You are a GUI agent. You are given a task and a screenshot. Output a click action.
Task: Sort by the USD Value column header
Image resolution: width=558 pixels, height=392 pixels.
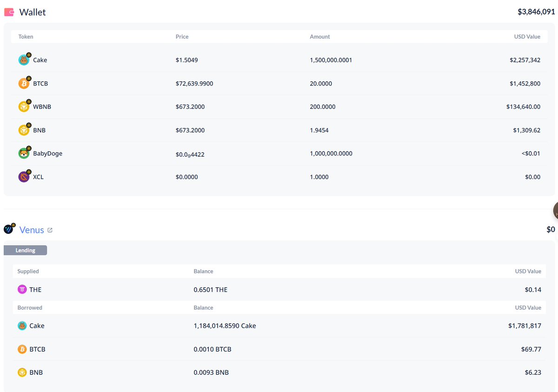527,37
